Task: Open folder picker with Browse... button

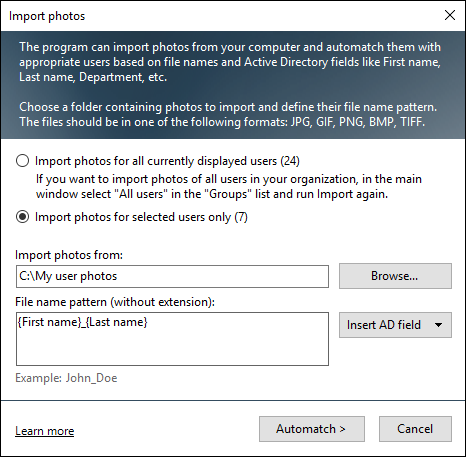Action: (395, 276)
